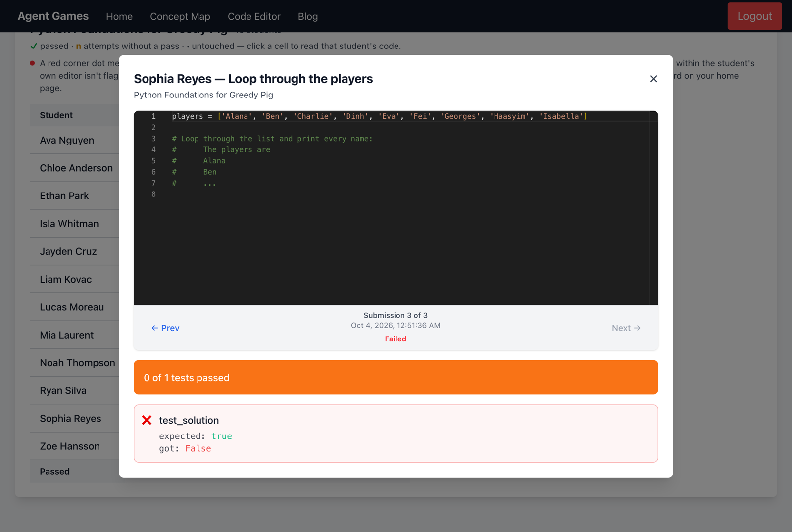
Task: Click the Passed footer row label
Action: coord(54,471)
